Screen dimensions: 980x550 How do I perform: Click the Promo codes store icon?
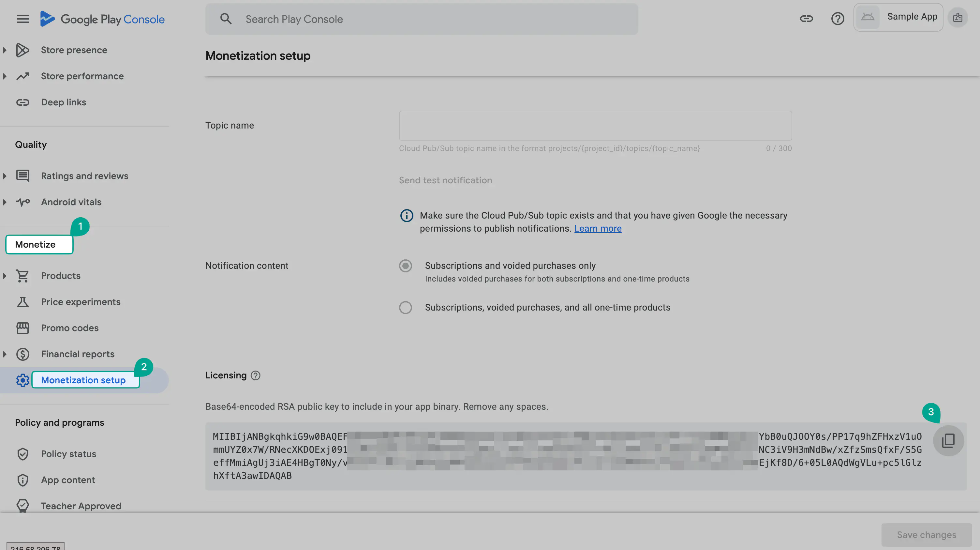click(x=23, y=328)
